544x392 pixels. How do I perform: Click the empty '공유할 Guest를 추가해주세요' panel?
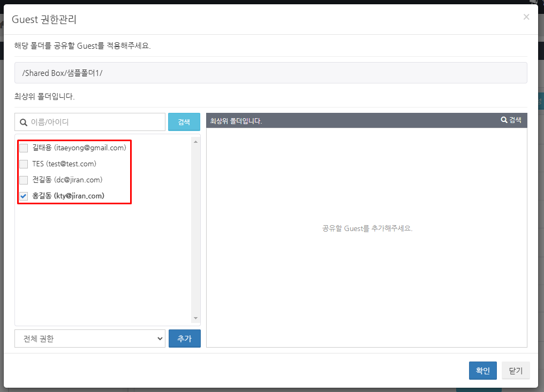(367, 228)
